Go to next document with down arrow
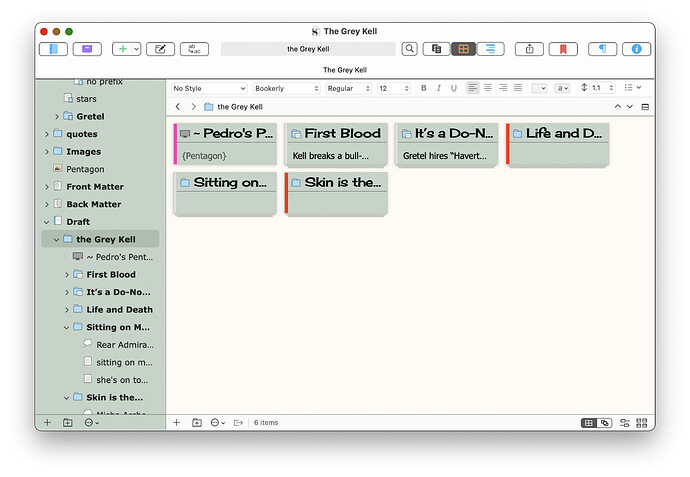 (x=630, y=106)
